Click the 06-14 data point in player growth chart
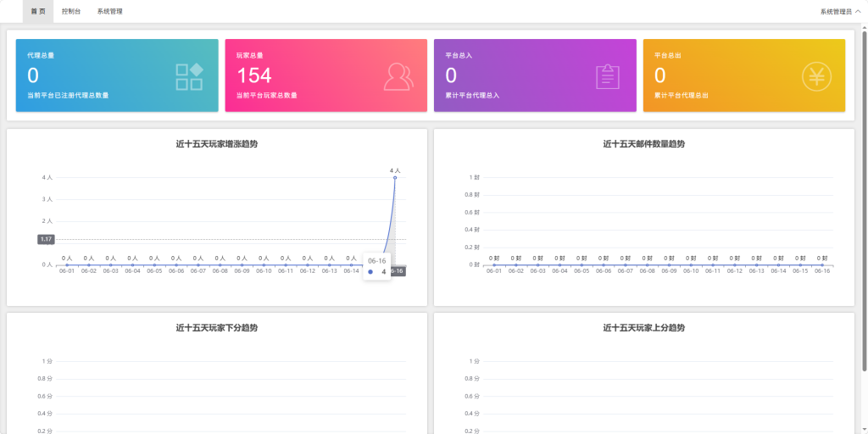This screenshot has height=434, width=868. coord(351,265)
